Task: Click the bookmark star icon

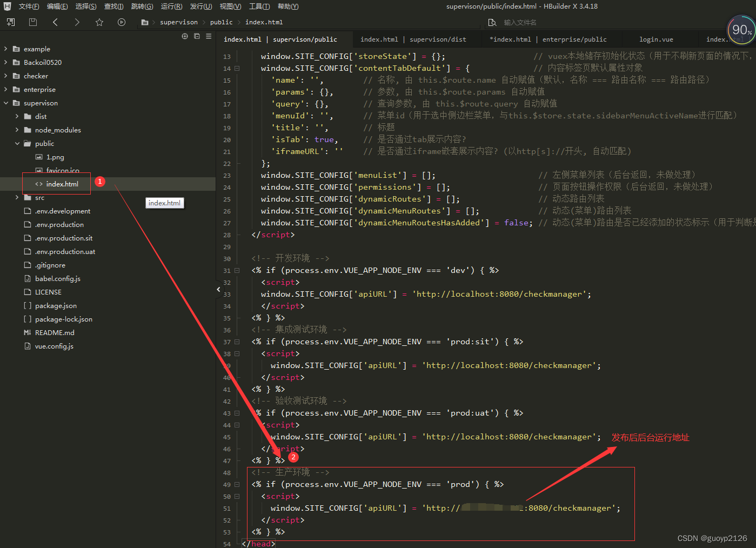Action: pyautogui.click(x=99, y=22)
